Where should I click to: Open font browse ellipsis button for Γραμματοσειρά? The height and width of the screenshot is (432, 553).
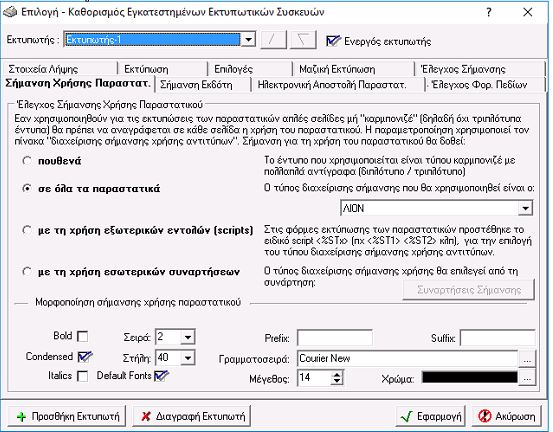[527, 359]
